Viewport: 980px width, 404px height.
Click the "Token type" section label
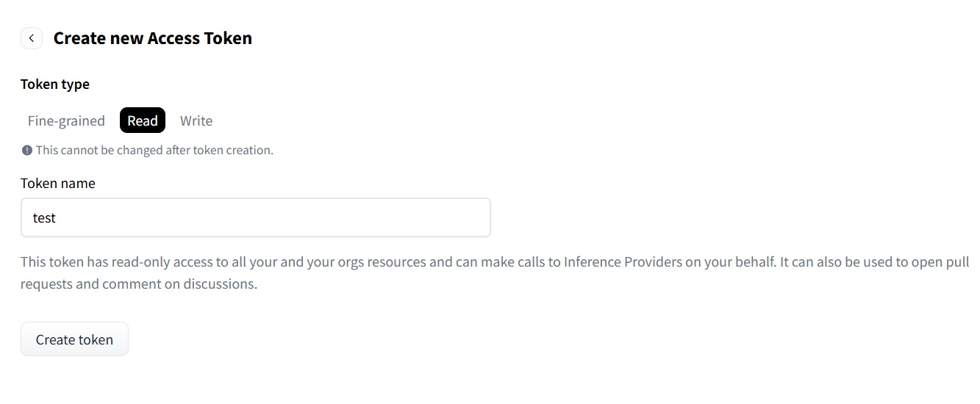click(x=55, y=84)
